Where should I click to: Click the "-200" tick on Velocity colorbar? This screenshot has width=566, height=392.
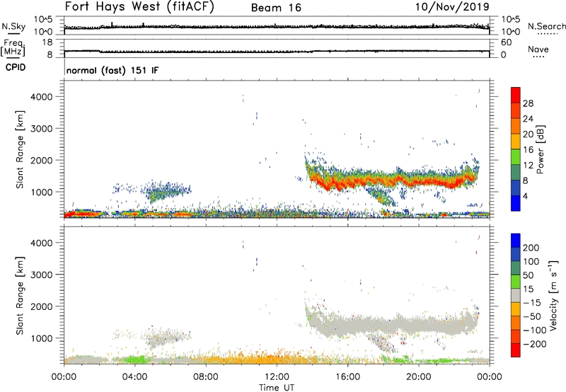click(535, 344)
